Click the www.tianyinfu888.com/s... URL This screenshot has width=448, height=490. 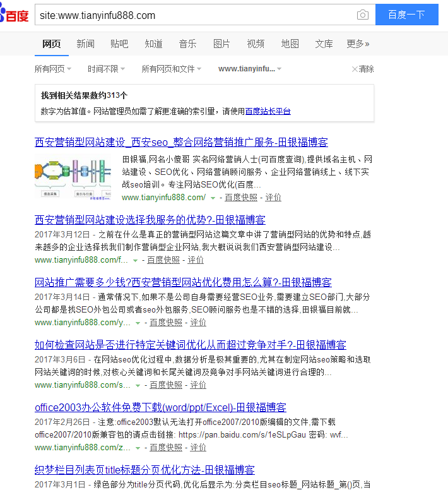(83, 385)
